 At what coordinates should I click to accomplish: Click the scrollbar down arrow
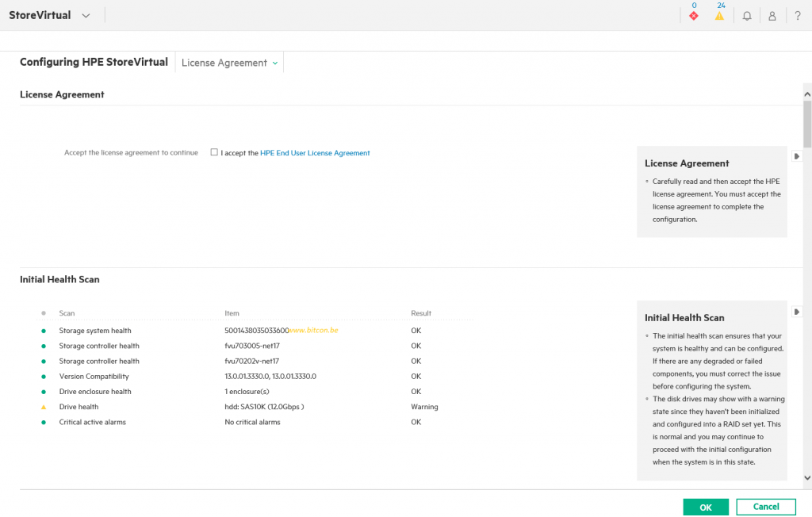(807, 477)
